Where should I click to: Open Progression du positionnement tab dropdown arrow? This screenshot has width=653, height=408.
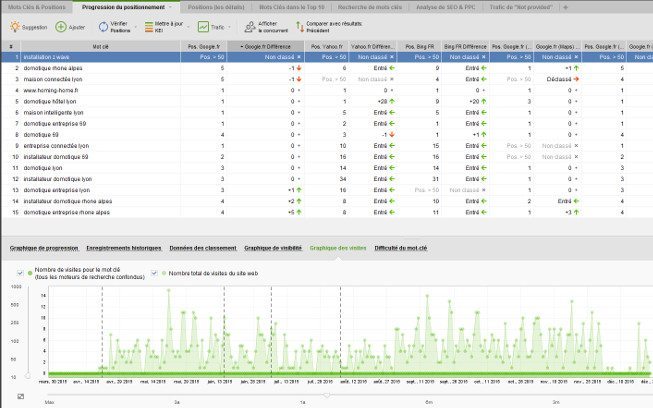(170, 7)
